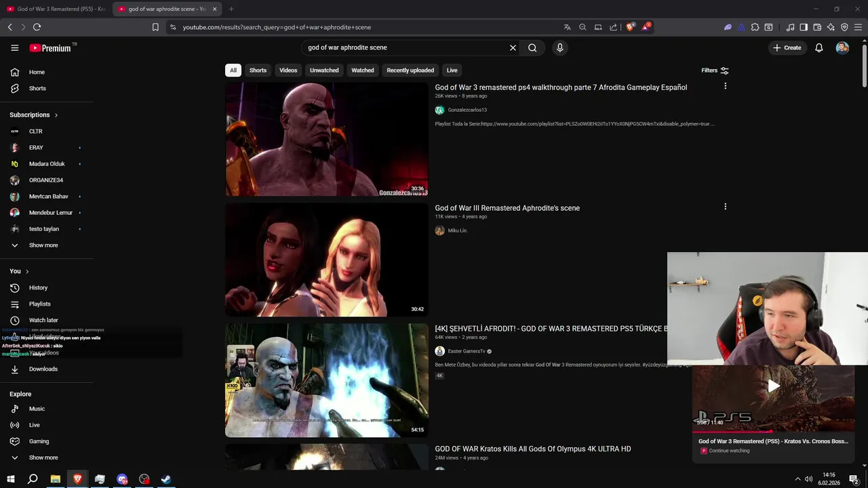The height and width of the screenshot is (488, 868).
Task: Click the address bar URL field
Action: 366,27
